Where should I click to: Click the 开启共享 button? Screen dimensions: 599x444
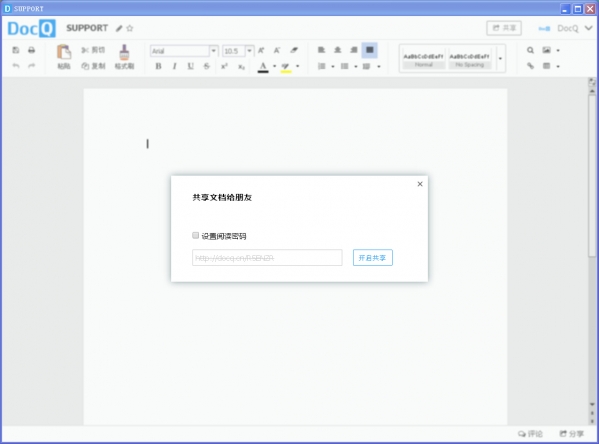pos(372,258)
